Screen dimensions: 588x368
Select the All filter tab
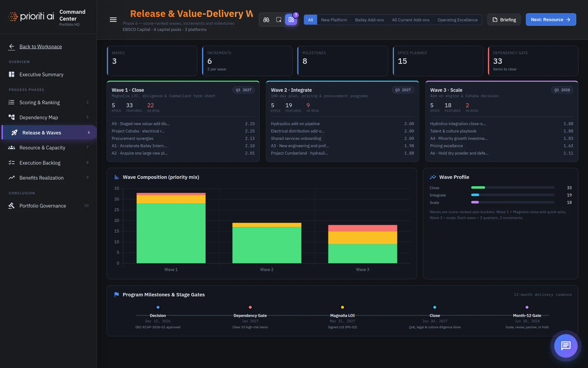[x=310, y=20]
